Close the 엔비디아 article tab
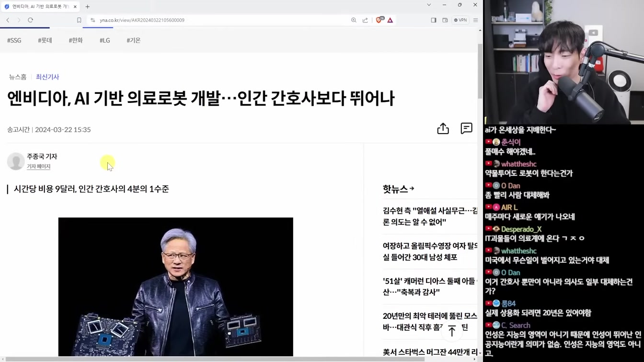Viewport: 644px width, 362px height. 75,7
